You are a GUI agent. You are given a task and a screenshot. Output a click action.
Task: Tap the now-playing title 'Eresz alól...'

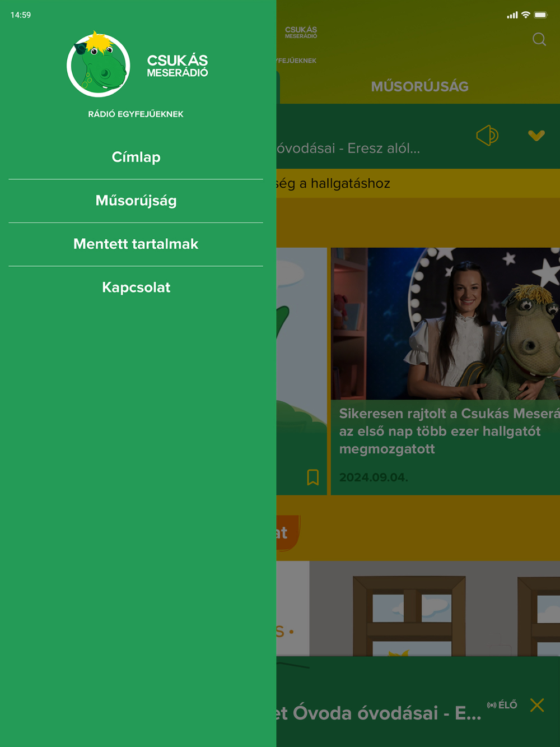point(348,149)
